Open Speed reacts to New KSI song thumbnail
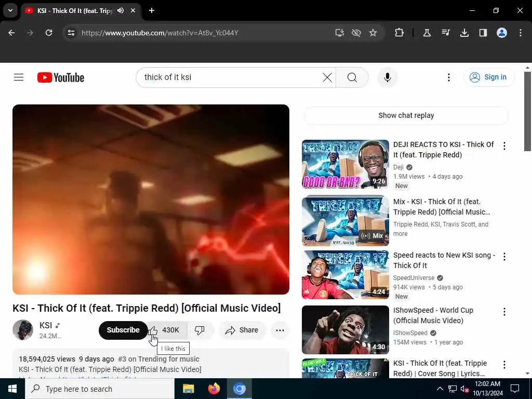This screenshot has height=399, width=532. [x=345, y=275]
